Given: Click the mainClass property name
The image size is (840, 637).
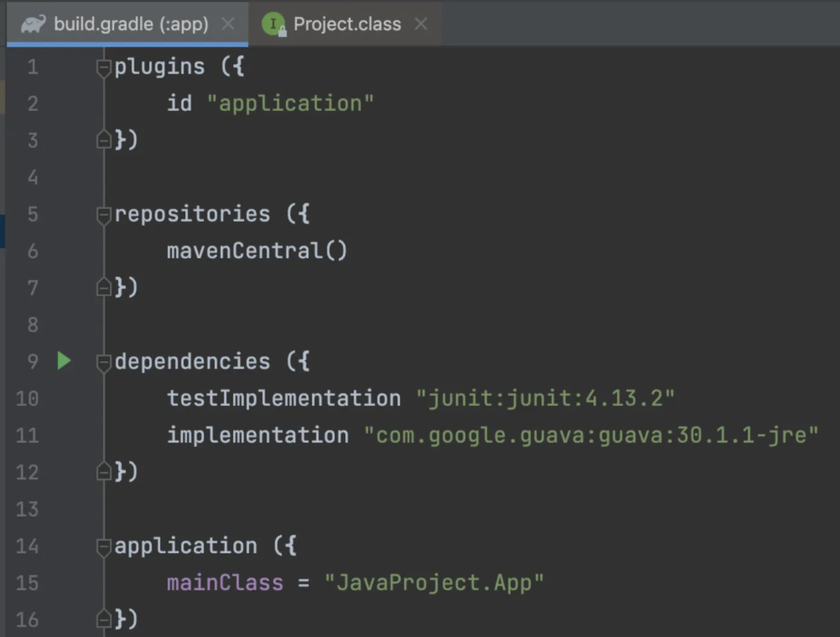Looking at the screenshot, I should pos(225,583).
